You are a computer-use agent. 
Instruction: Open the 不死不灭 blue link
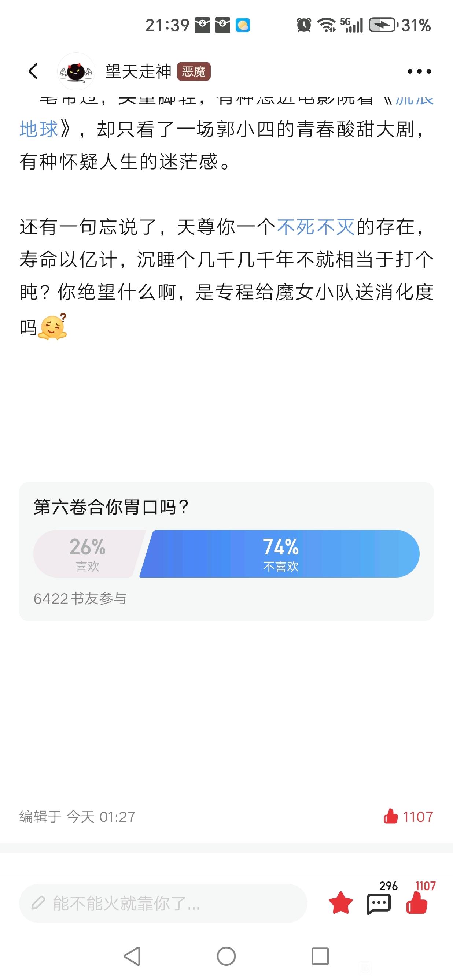click(x=316, y=227)
